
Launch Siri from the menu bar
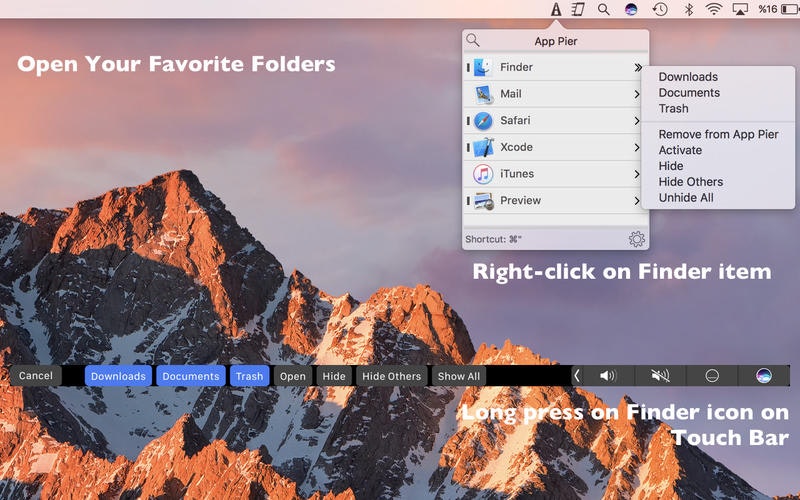coord(631,9)
